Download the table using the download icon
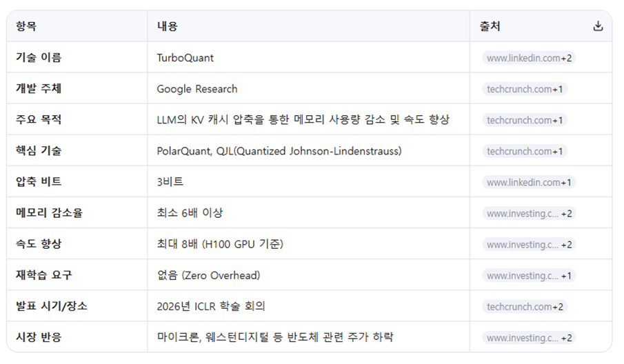The height and width of the screenshot is (364, 624). (x=598, y=26)
